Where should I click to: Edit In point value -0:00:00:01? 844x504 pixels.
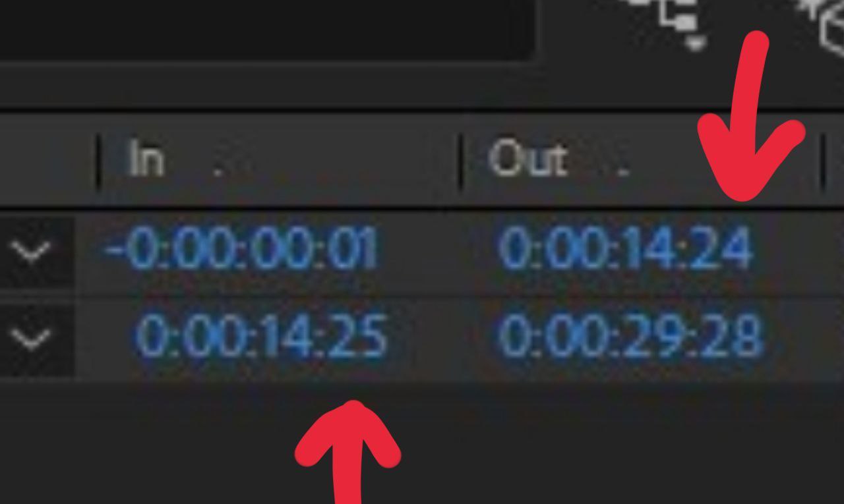pos(241,249)
